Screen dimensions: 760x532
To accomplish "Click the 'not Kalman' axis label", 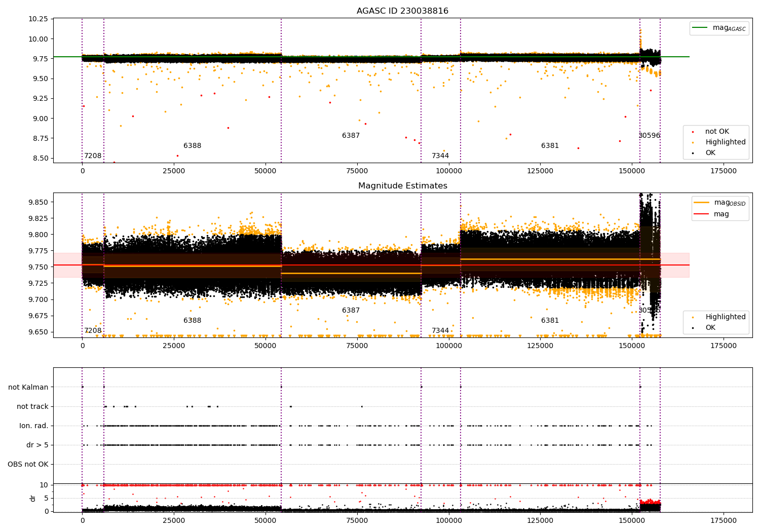I will (x=28, y=387).
